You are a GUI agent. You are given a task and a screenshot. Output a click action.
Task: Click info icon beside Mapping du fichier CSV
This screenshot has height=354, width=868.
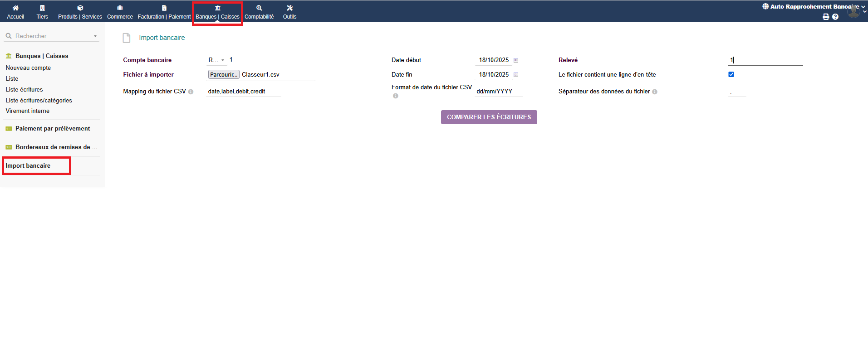coord(191,92)
